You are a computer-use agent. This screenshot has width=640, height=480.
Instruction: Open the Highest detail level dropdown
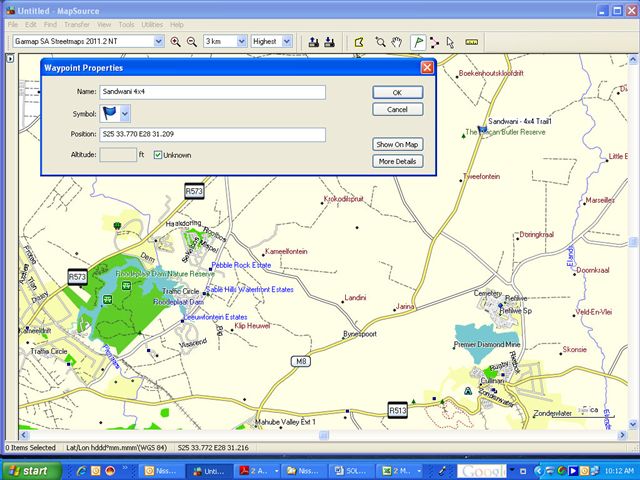point(287,41)
